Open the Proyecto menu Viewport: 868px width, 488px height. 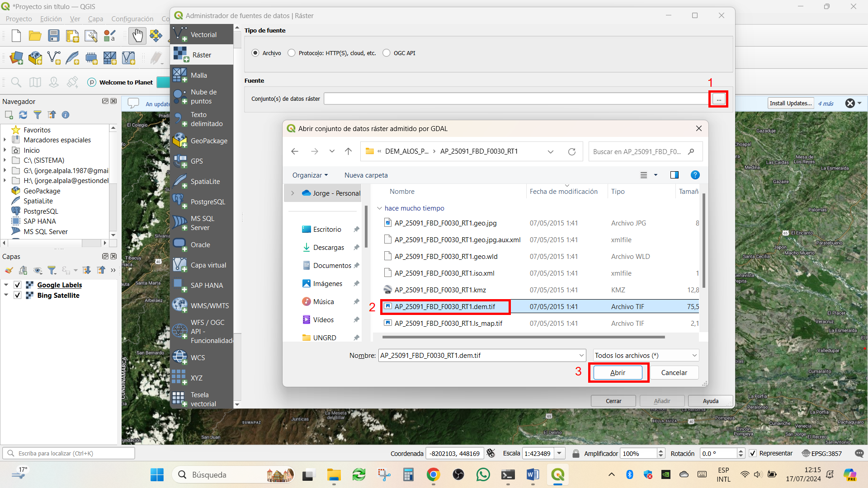tap(19, 19)
